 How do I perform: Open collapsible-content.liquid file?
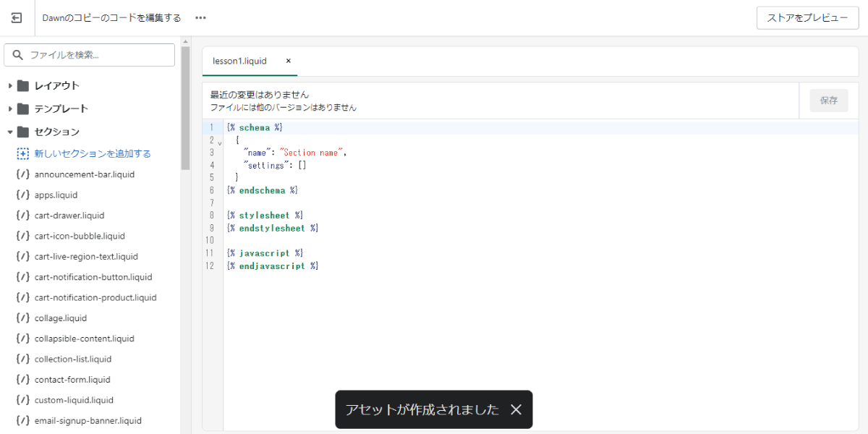click(x=85, y=339)
